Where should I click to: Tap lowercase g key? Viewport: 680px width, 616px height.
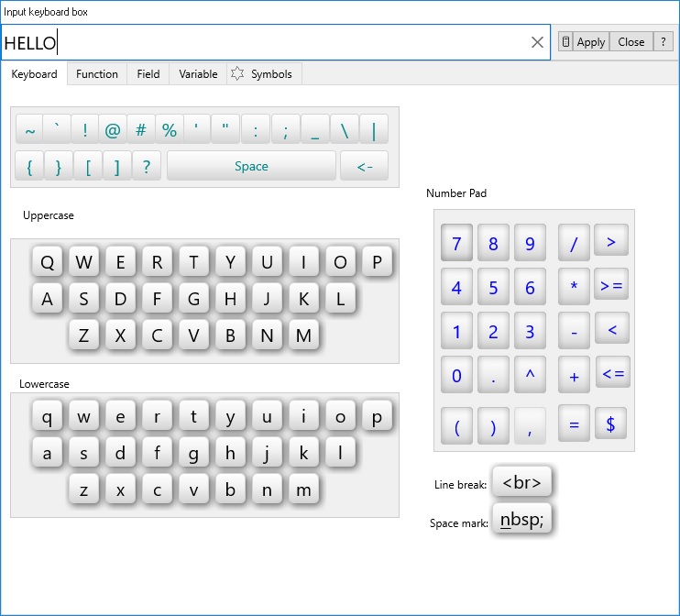point(194,453)
